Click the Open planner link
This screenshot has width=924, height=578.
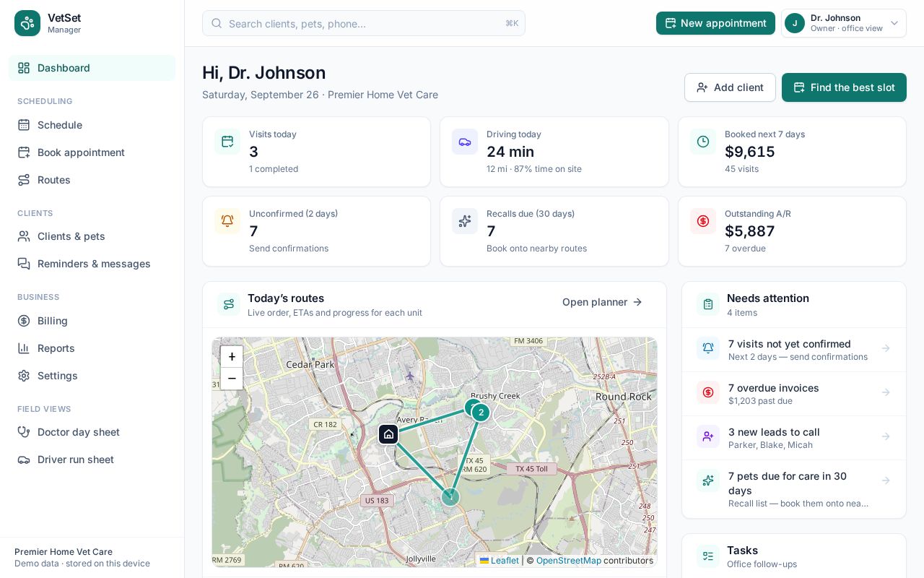[603, 302]
